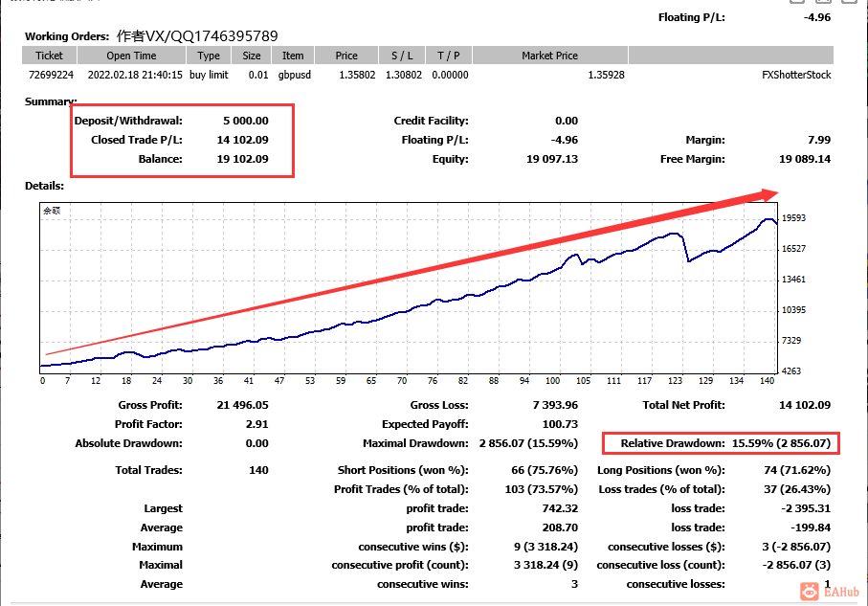
Task: Click the Deposit/Withdrawal value 5 000.00
Action: pos(246,121)
